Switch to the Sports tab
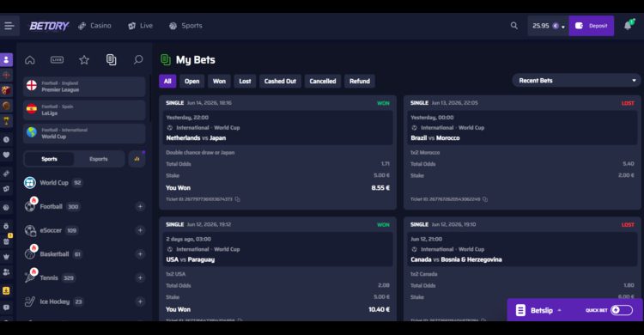Screen dimensions: 644x335 49,159
